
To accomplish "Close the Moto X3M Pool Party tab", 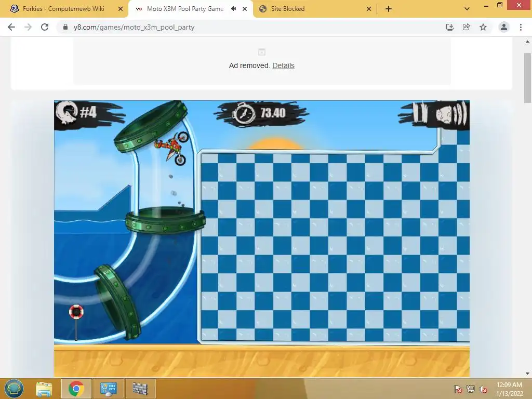I will (245, 9).
